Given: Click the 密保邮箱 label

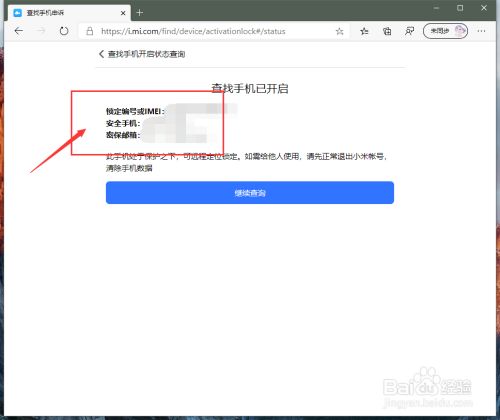Looking at the screenshot, I should click(123, 135).
